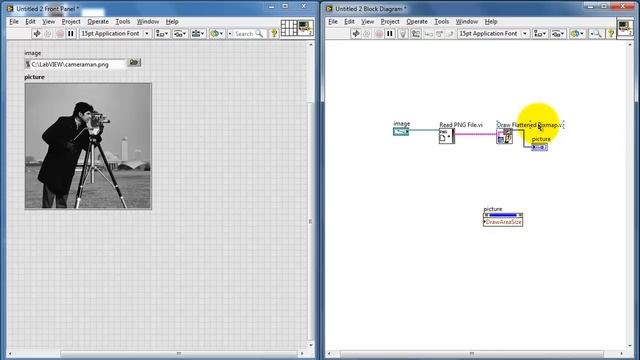Click Run Continuously in the Front Panel toolbar
640x360 pixels.
point(48,33)
